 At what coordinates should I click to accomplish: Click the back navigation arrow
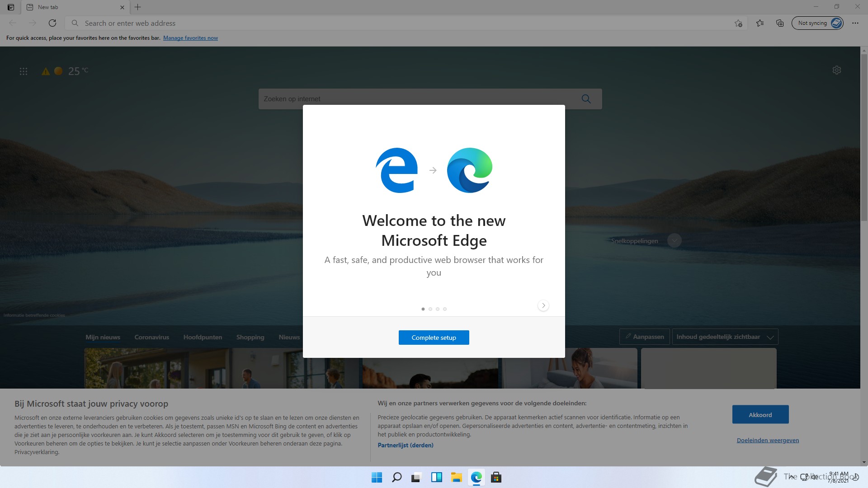coord(13,23)
